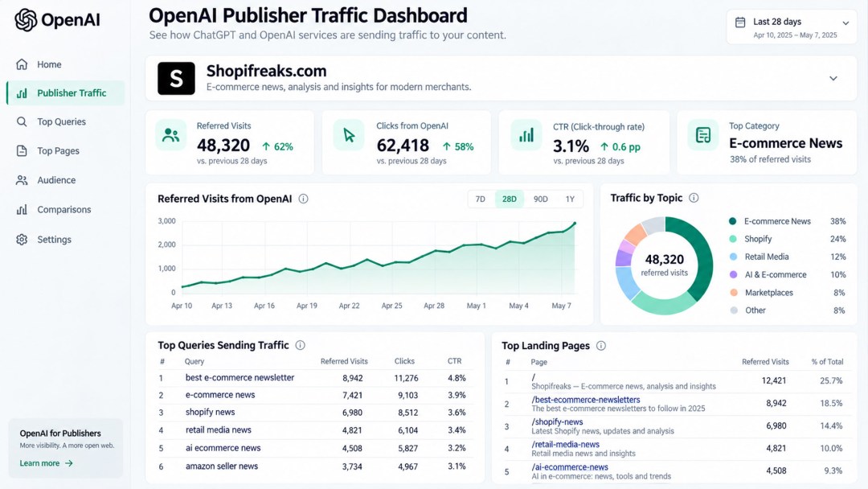This screenshot has width=868, height=489.
Task: Open Top Pages in sidebar
Action: click(65, 150)
